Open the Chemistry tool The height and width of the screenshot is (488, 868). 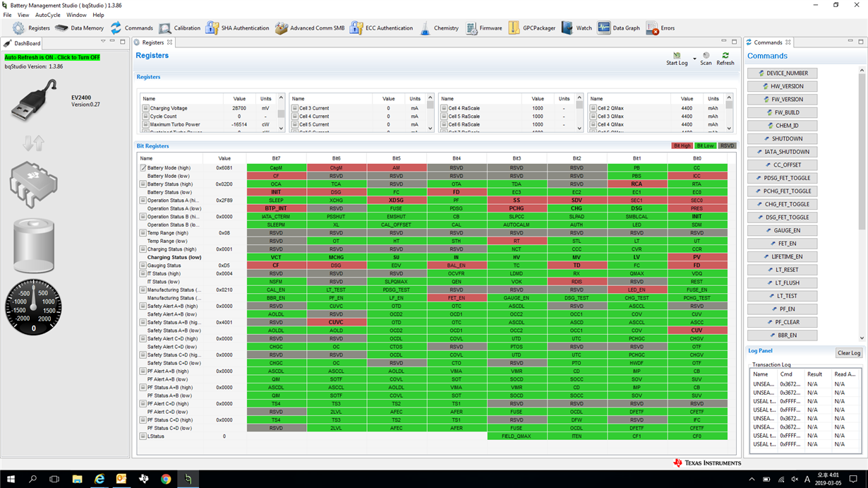438,28
